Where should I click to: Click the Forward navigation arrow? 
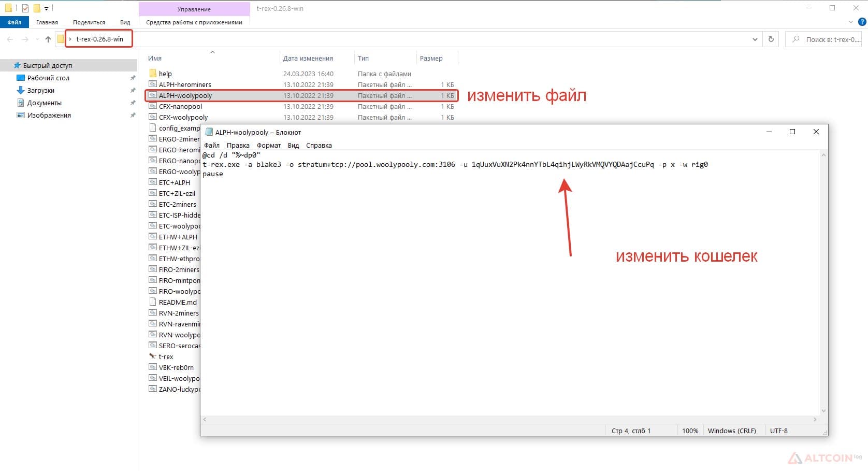coord(25,39)
